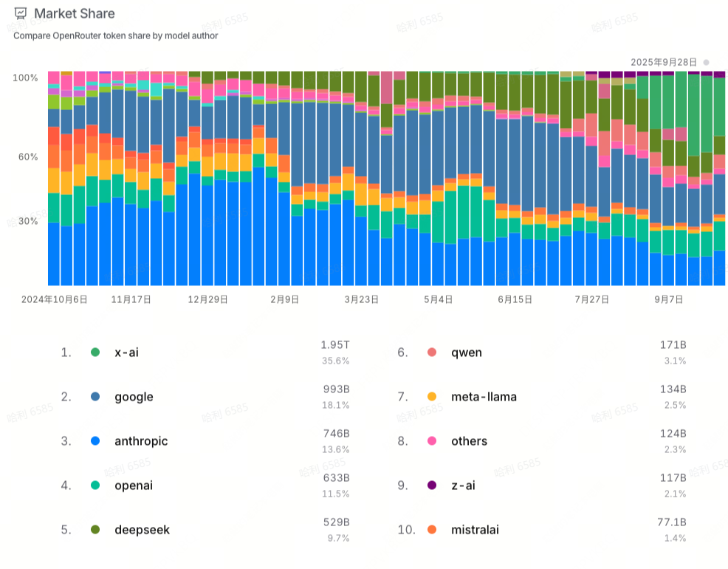This screenshot has height=569, width=728.
Task: Select the anthropic entry in rankings
Action: point(141,441)
